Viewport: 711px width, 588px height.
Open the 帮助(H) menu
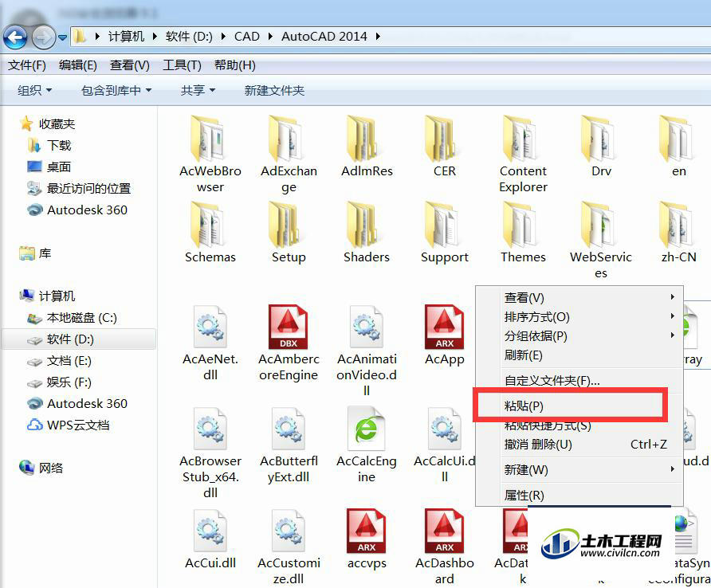tap(235, 65)
